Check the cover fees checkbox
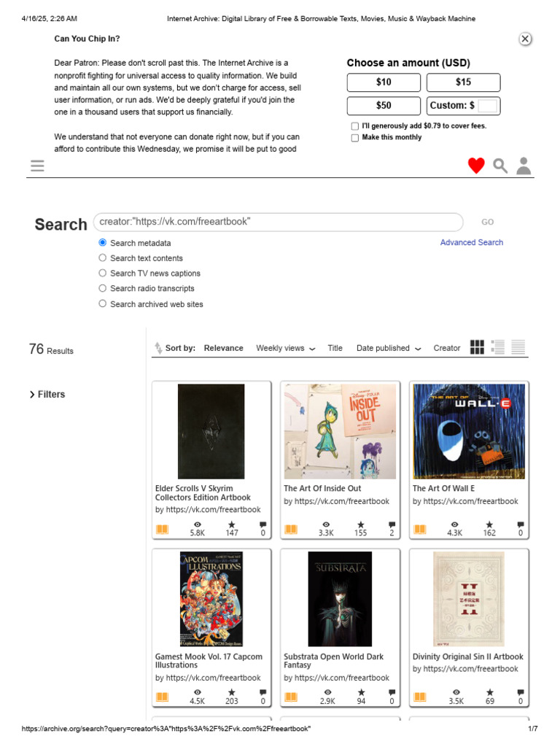The width and height of the screenshot is (560, 747). [x=355, y=126]
